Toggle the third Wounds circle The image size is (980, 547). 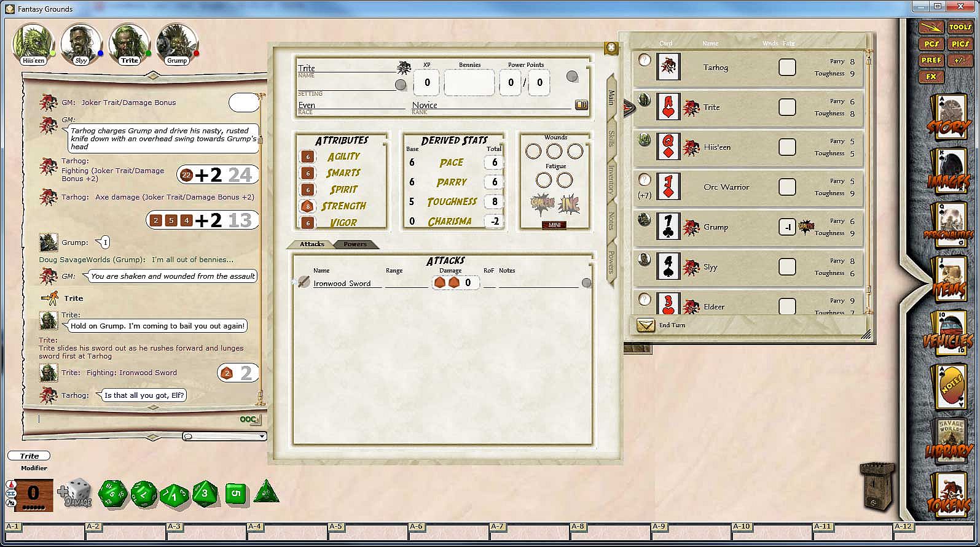tap(575, 151)
